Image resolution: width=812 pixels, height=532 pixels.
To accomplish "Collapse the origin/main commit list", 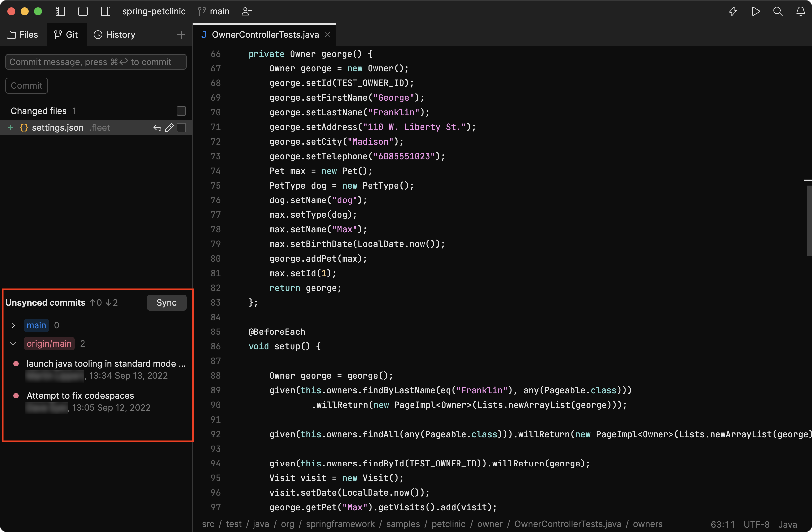I will pos(13,343).
